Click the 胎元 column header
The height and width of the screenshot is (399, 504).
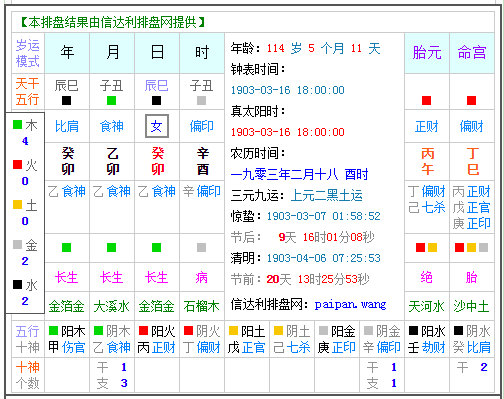coord(427,53)
